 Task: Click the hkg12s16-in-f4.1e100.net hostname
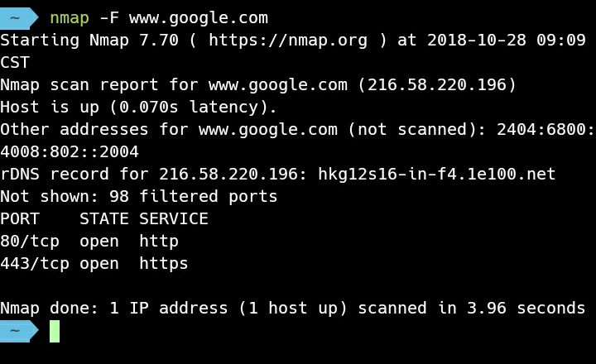pyautogui.click(x=437, y=174)
